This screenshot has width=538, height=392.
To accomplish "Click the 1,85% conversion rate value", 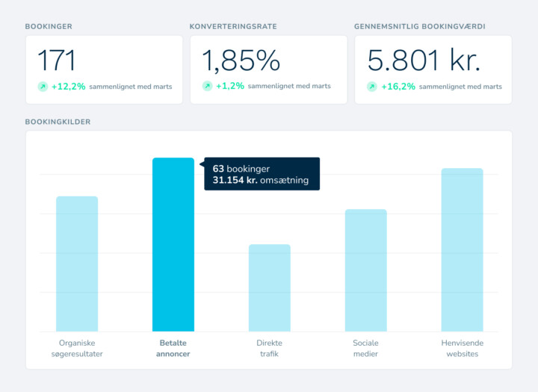I will pyautogui.click(x=241, y=60).
